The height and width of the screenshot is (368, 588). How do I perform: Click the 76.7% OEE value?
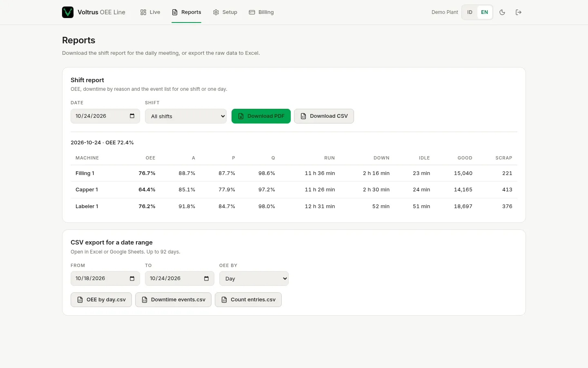pyautogui.click(x=147, y=173)
